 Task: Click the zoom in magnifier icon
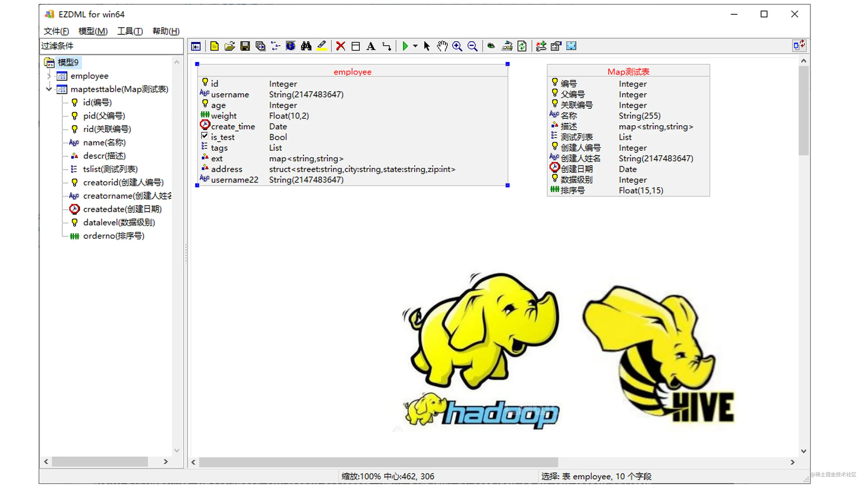[457, 46]
